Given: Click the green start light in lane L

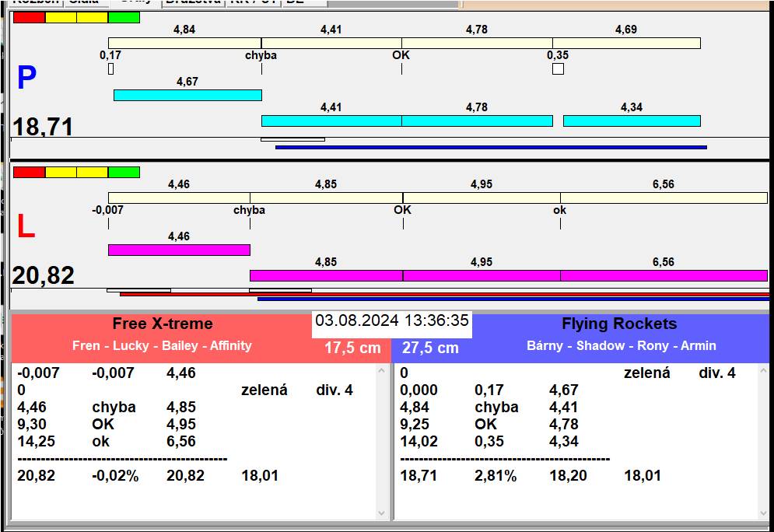Looking at the screenshot, I should coord(124,172).
